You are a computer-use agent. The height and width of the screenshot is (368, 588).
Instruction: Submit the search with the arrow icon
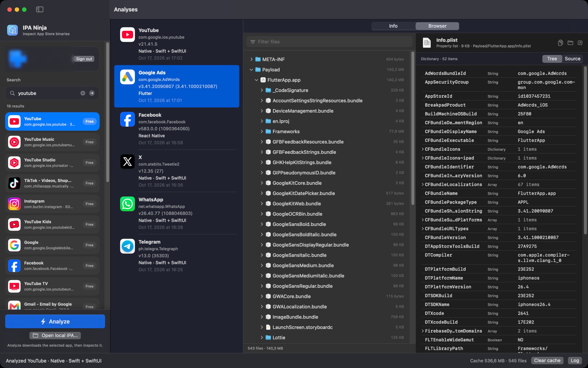coord(92,93)
